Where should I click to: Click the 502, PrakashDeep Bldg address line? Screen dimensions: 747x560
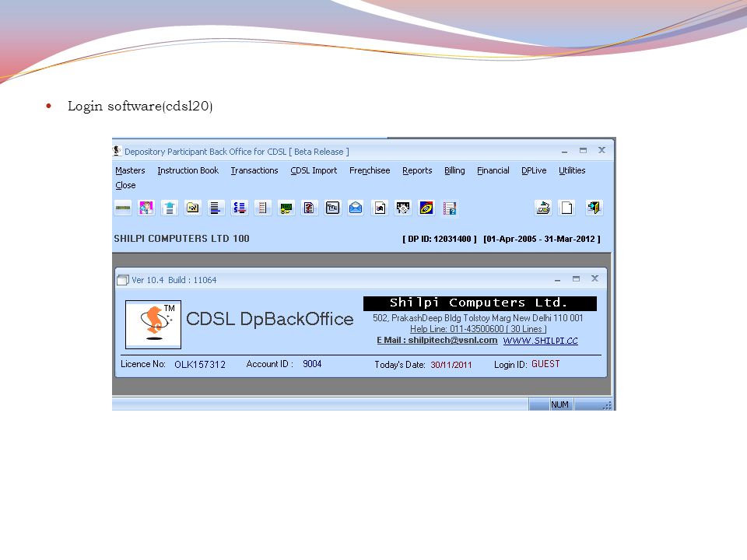tap(478, 317)
